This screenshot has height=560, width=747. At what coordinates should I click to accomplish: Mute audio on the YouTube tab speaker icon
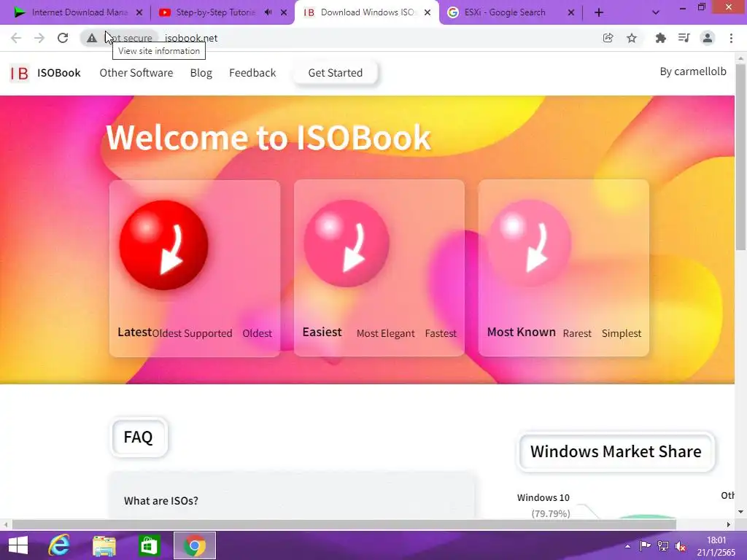coord(268,12)
